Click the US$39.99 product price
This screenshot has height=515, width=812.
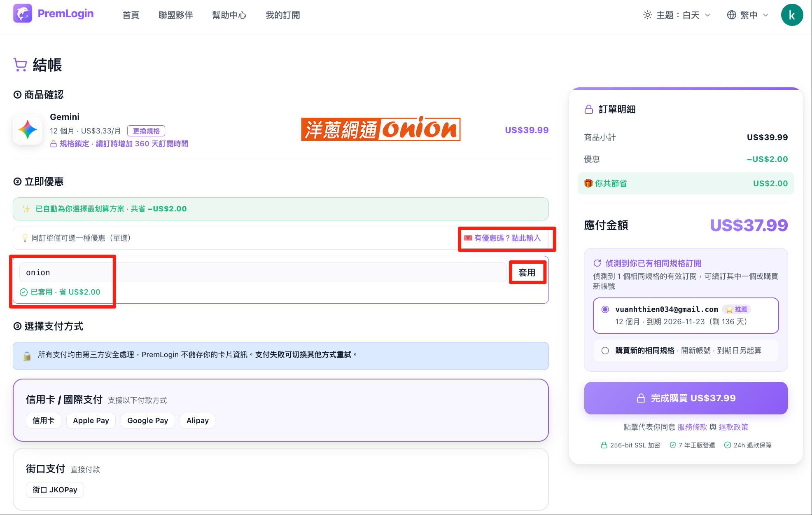[x=527, y=130]
